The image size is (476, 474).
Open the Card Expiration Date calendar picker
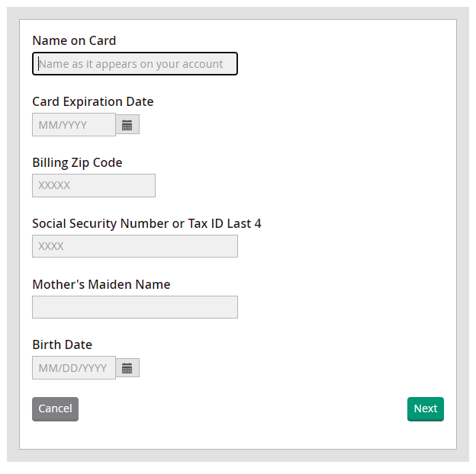(127, 124)
